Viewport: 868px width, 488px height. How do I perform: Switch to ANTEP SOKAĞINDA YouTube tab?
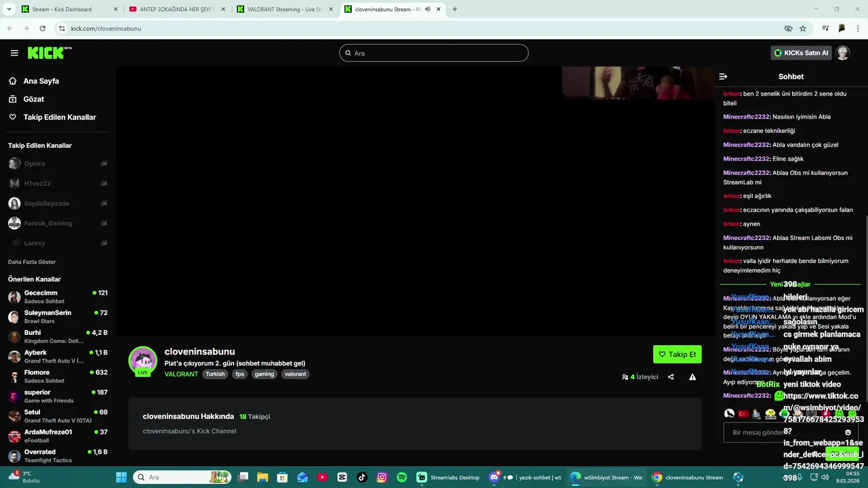(178, 9)
